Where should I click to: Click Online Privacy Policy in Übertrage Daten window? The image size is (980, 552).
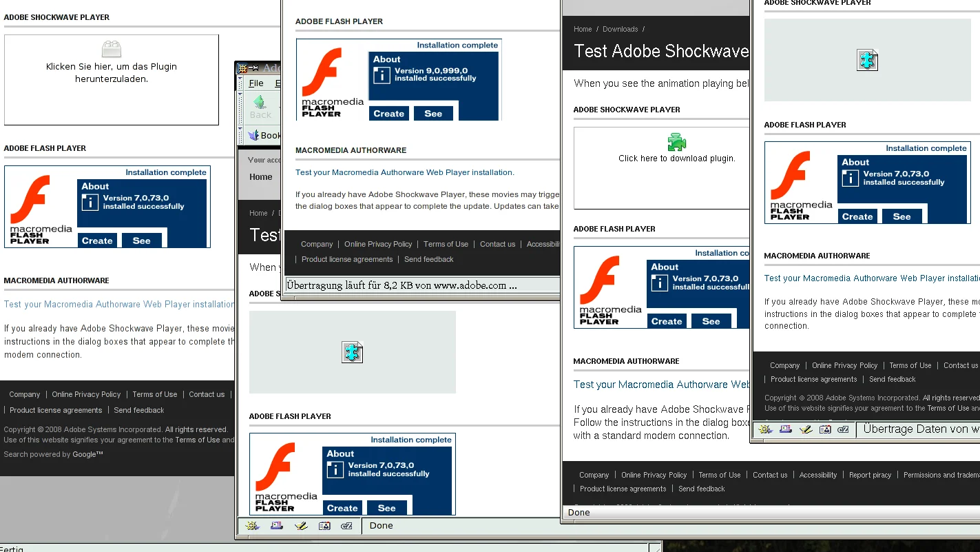(x=844, y=365)
